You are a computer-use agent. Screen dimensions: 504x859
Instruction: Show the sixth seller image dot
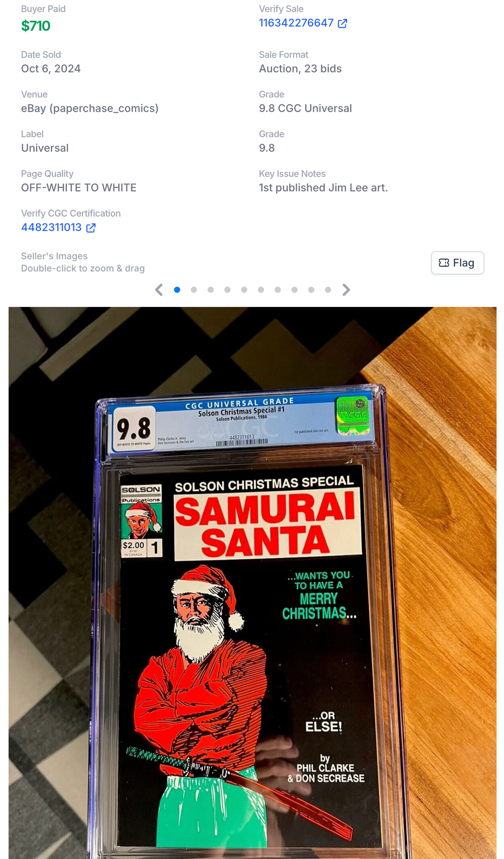(261, 290)
